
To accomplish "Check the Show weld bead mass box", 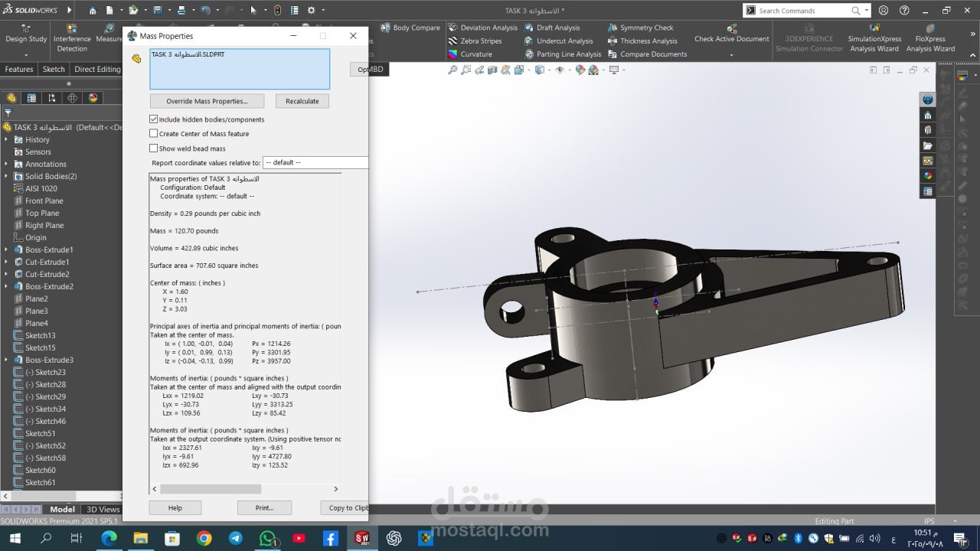I will [154, 148].
